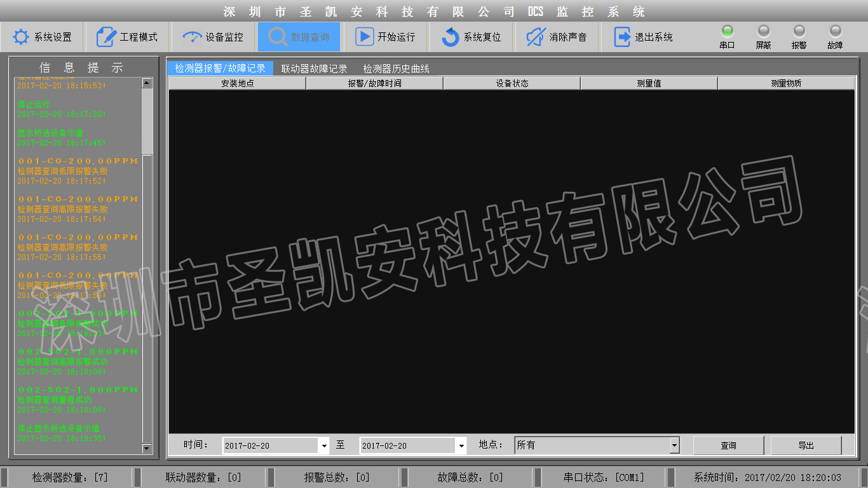Click the 停止运行 message

[x=34, y=104]
